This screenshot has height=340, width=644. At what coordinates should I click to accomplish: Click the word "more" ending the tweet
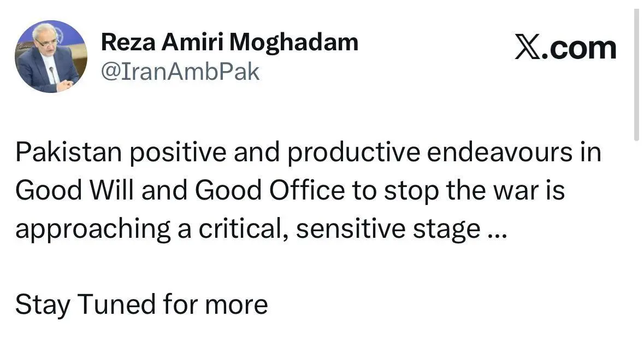point(237,306)
